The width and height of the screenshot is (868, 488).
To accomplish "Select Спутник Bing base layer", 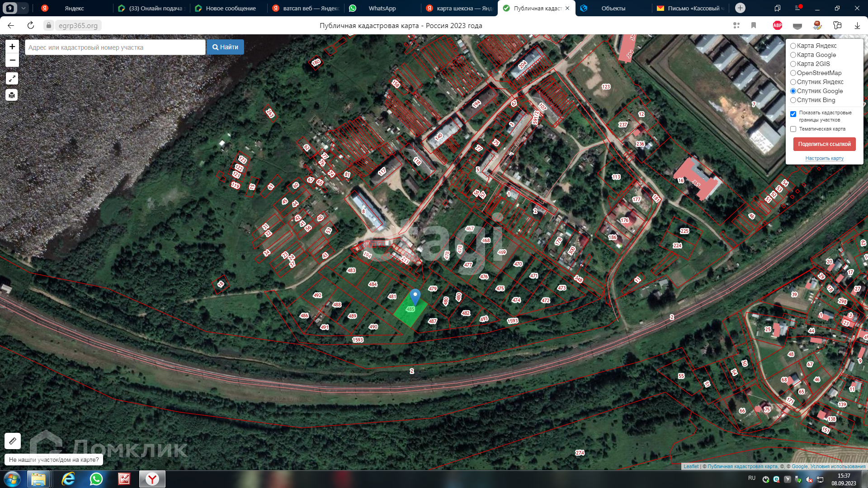I will click(793, 100).
